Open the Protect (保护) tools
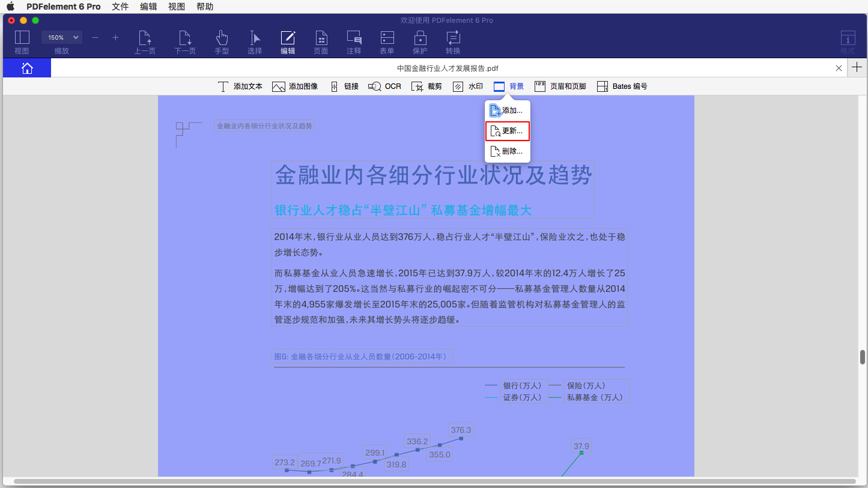 click(x=420, y=42)
